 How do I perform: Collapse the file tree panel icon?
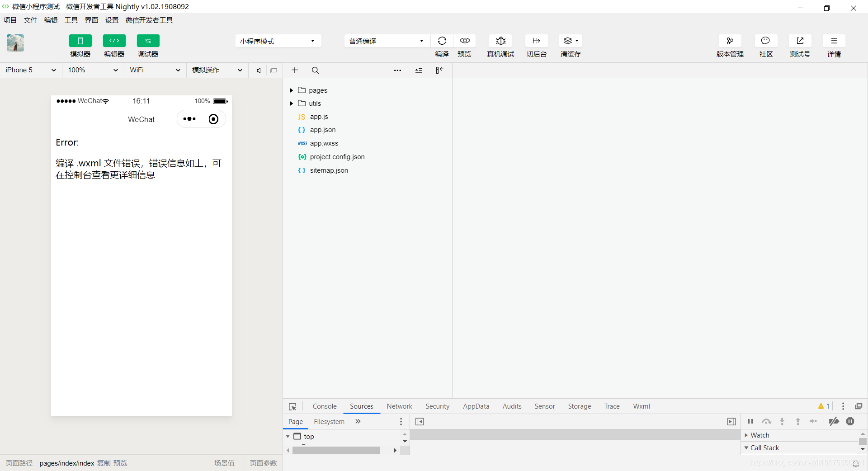click(439, 70)
